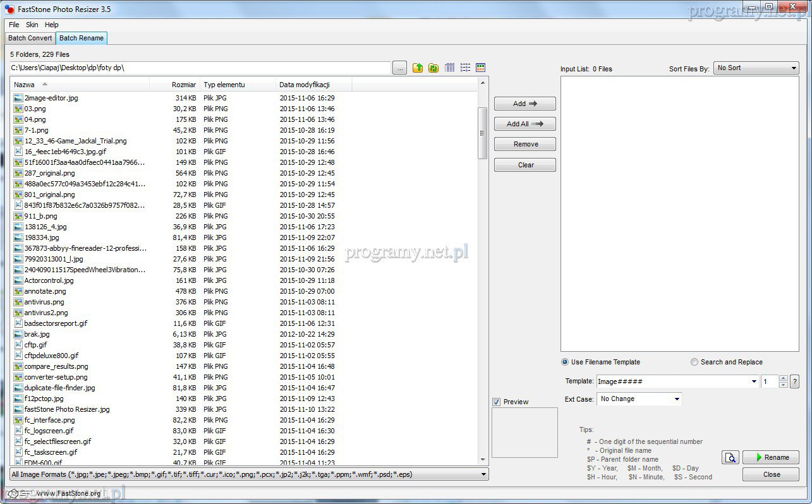Open the Skin menu

(x=32, y=25)
